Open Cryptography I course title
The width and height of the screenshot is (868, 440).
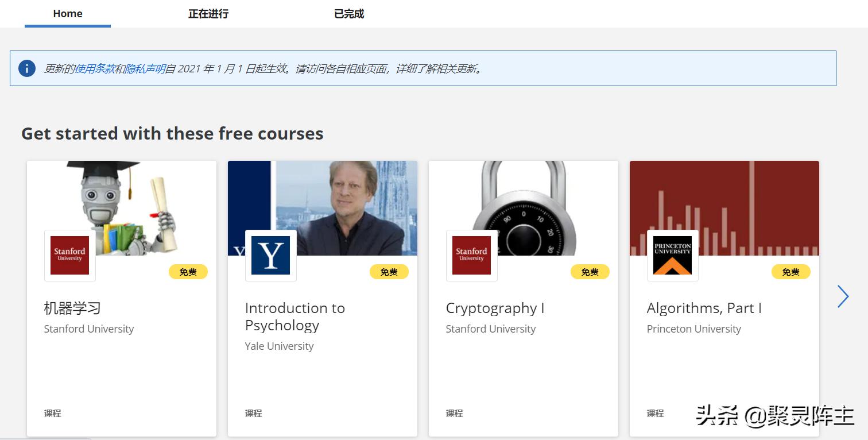(495, 308)
